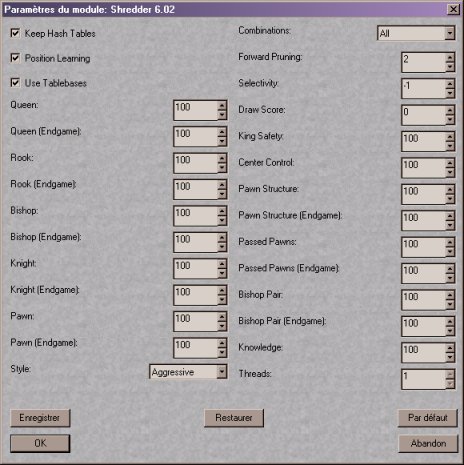
Task: Uncheck Keep Hash Tables checkbox
Action: coord(15,33)
